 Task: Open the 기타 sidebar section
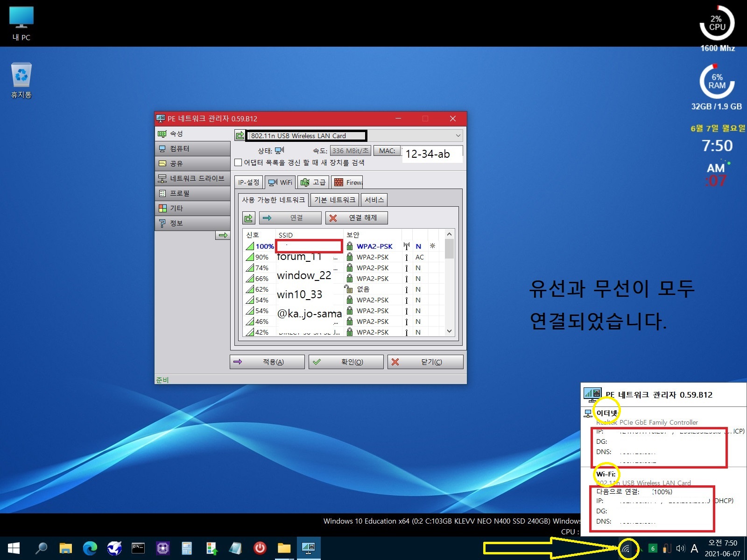pos(192,208)
